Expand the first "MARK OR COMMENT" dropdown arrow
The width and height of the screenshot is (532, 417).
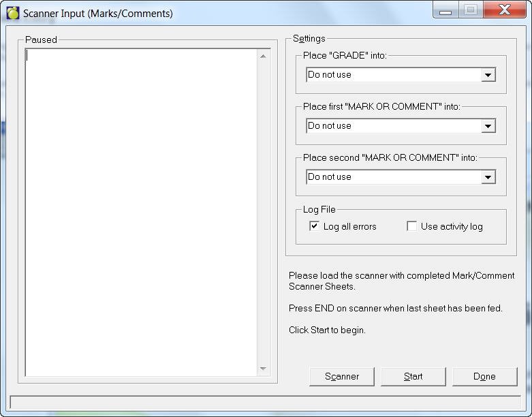pyautogui.click(x=488, y=126)
